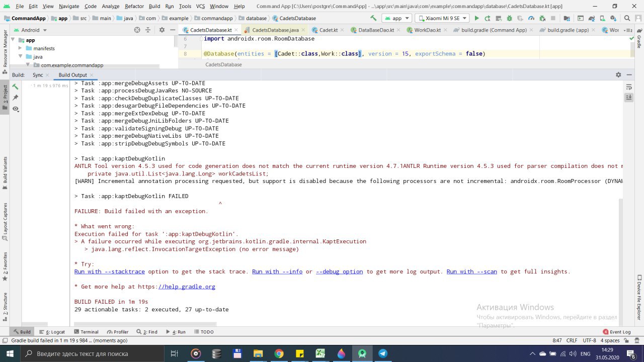Open the Refactor menu
Screen dimensions: 644x362
pyautogui.click(x=134, y=6)
